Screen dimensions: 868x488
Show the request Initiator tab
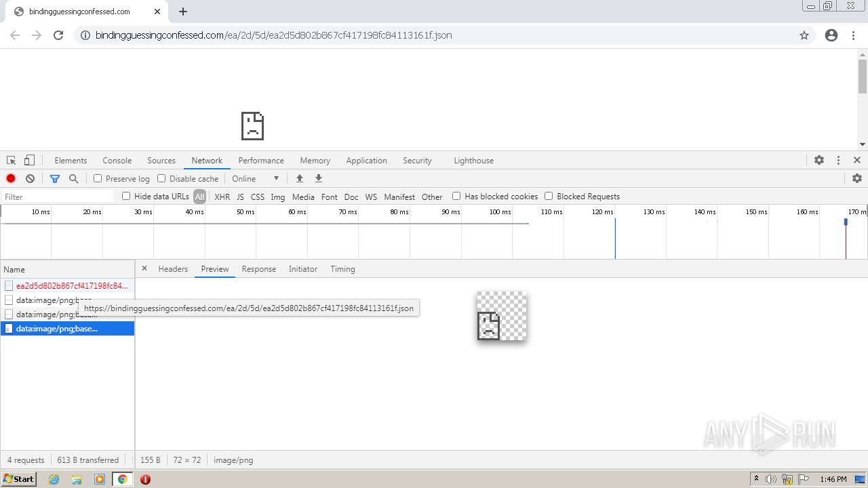tap(303, 269)
